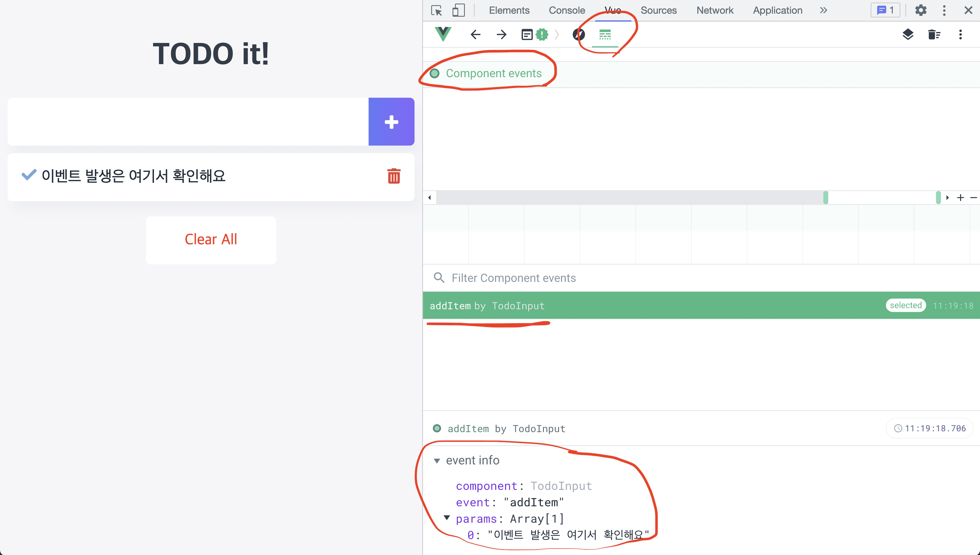Zoom out timeline with minus icon

pos(973,198)
